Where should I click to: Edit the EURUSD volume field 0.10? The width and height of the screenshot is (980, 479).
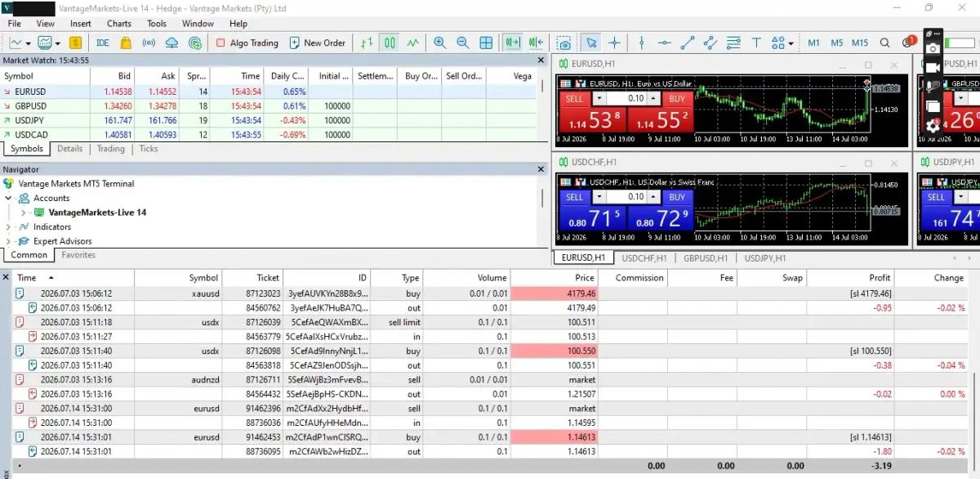(626, 99)
